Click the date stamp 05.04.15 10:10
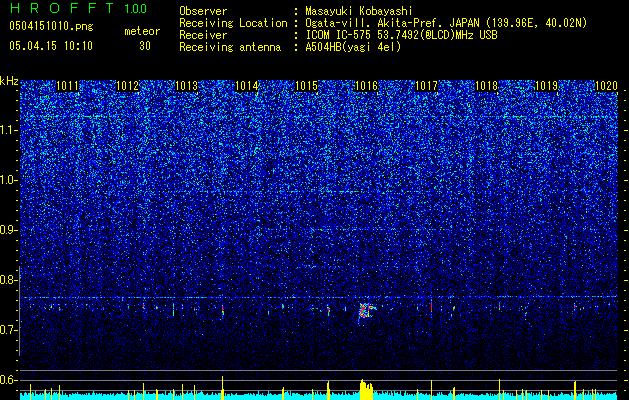This screenshot has width=629, height=400. pos(51,46)
